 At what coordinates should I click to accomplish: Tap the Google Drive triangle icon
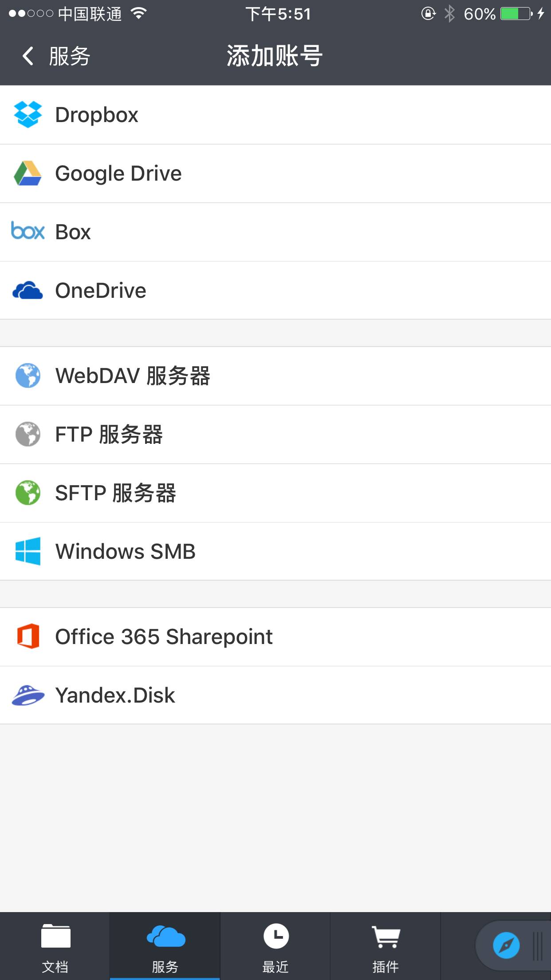[x=28, y=173]
